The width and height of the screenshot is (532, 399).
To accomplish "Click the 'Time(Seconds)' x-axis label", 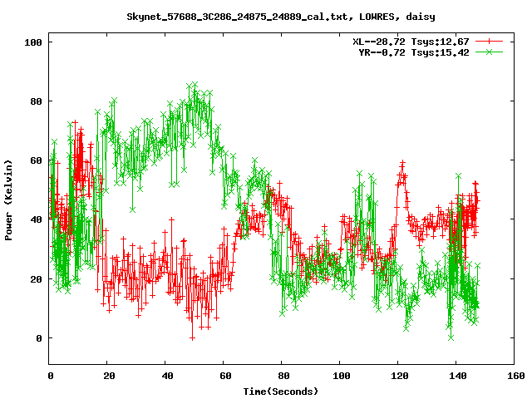I will coord(280,391).
